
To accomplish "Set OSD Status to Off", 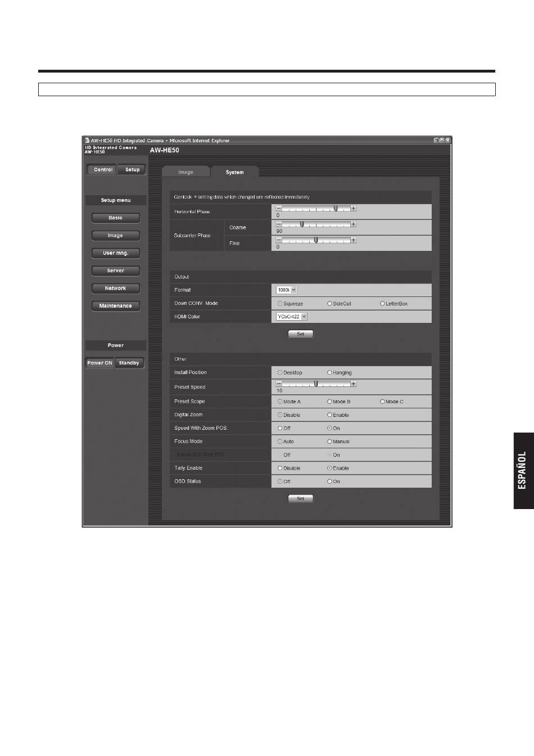I will 280,481.
